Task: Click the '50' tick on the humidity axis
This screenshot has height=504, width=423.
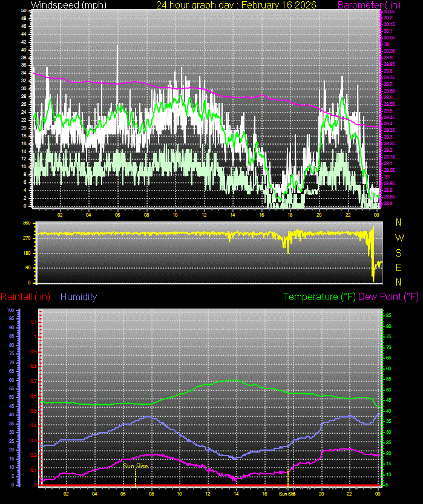Action: 11,398
